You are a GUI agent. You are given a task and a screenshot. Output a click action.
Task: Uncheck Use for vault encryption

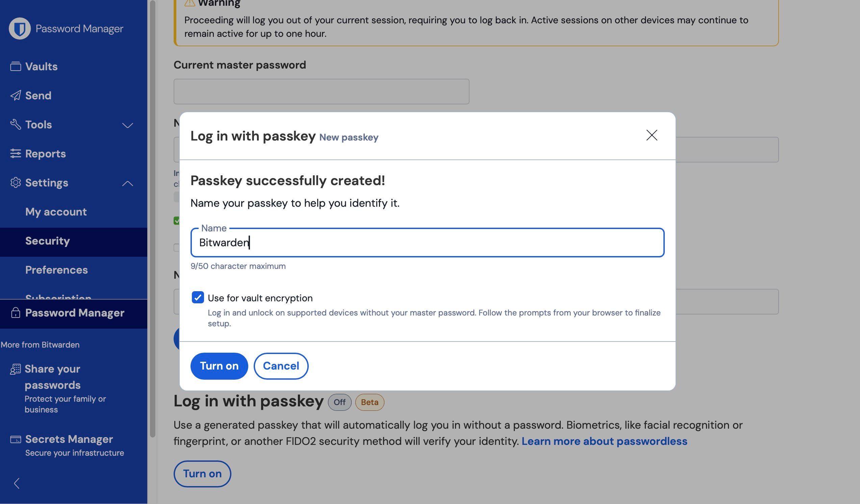coord(198,297)
